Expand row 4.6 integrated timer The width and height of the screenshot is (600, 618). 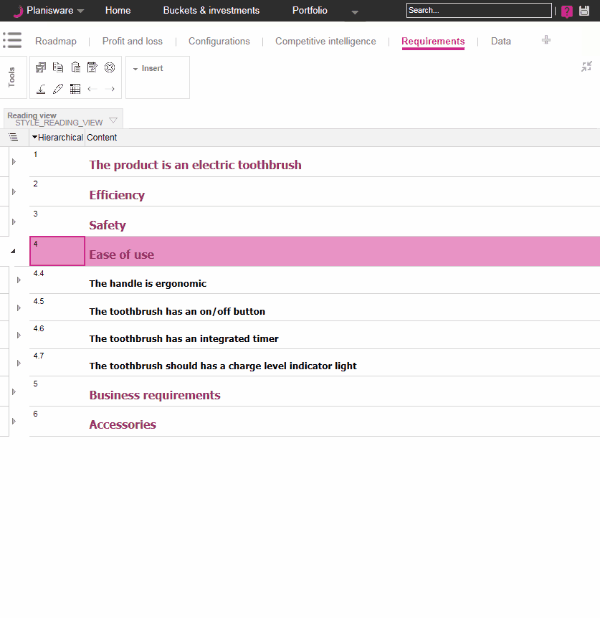(x=19, y=335)
